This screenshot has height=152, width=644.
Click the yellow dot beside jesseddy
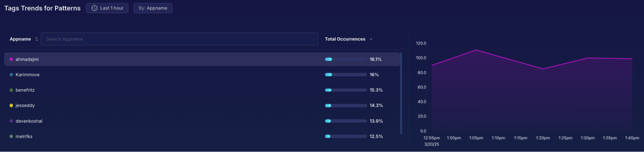point(11,106)
